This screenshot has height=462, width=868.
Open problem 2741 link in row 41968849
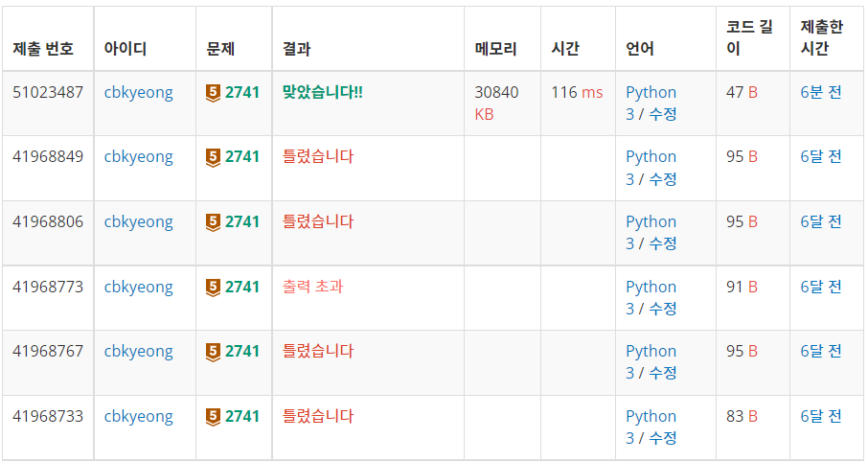242,157
